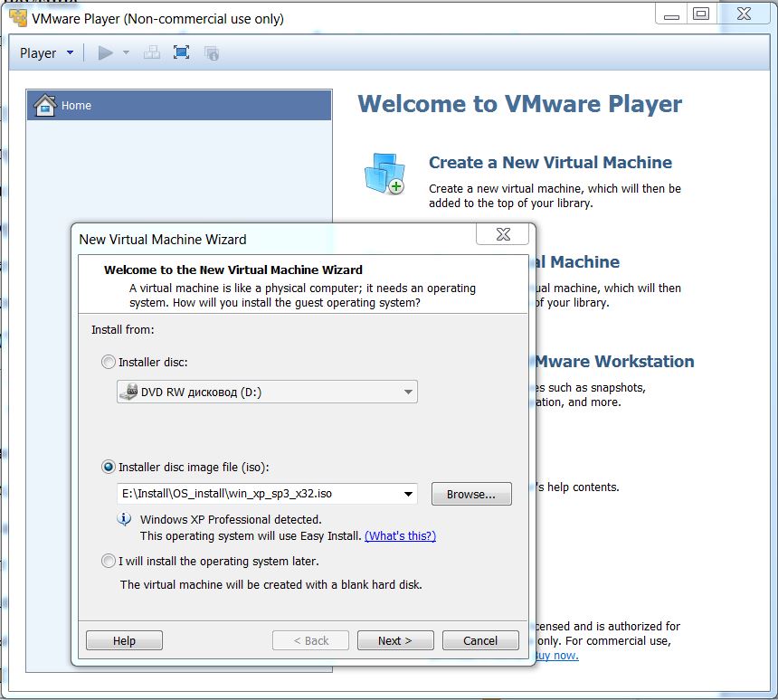This screenshot has width=778, height=700.
Task: Open the What's this? link
Action: click(x=400, y=535)
